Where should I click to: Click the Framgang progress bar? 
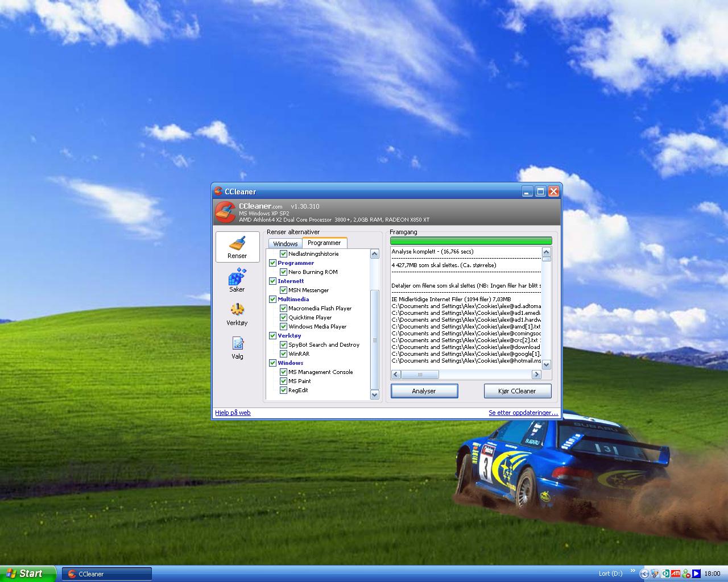471,241
